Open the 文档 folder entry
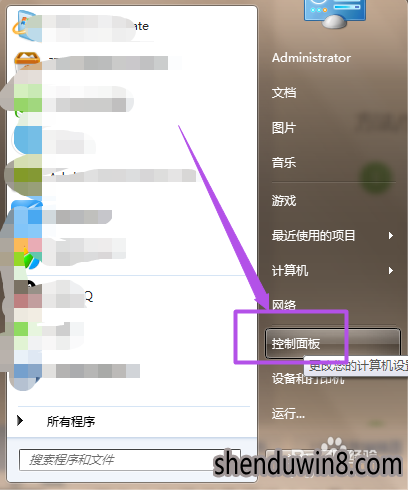This screenshot has height=490, width=408. (284, 93)
